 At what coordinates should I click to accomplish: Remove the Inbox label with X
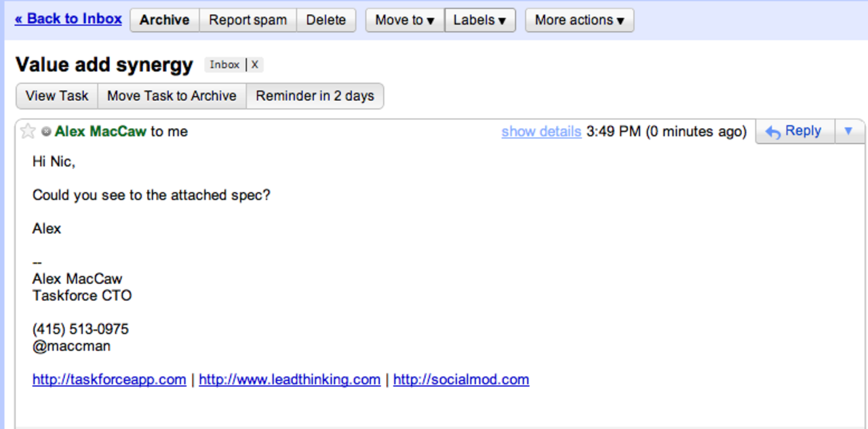[x=255, y=65]
